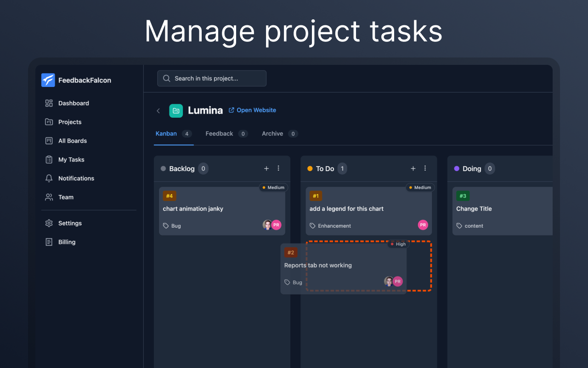Screen dimensions: 588x368
Task: Click the search magnifier icon
Action: point(166,78)
